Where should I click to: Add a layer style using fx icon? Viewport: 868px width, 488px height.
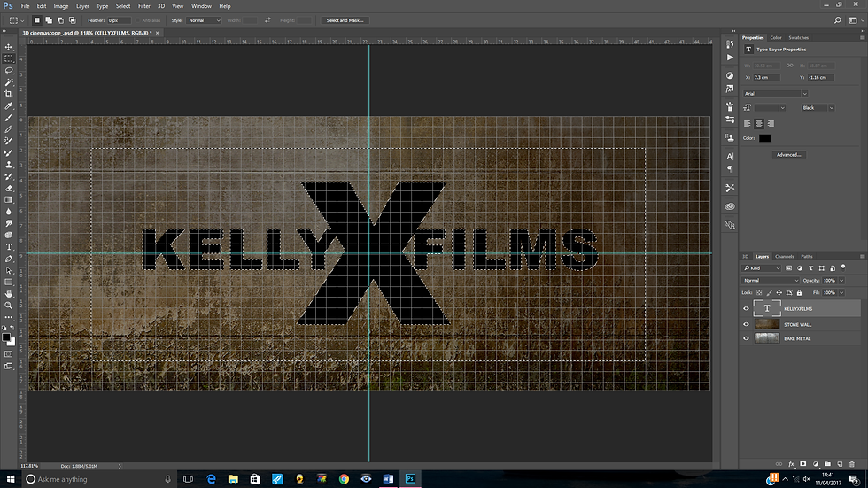791,464
